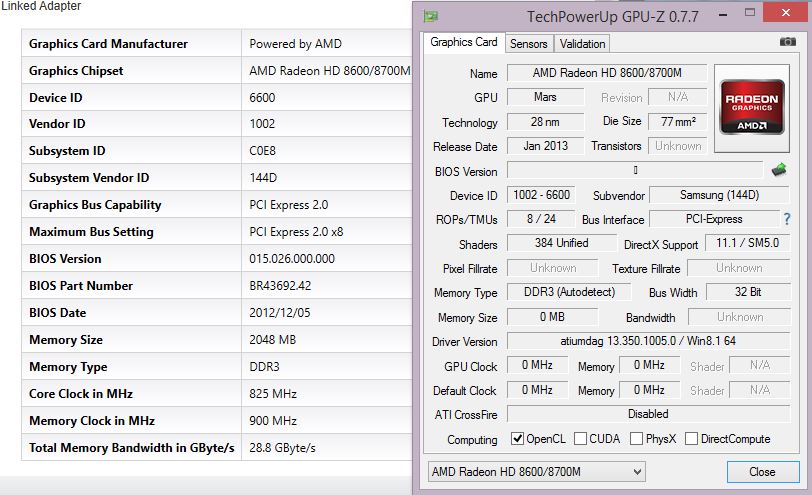Click the Release Date field Jan 2013
The height and width of the screenshot is (495, 812).
tap(545, 146)
